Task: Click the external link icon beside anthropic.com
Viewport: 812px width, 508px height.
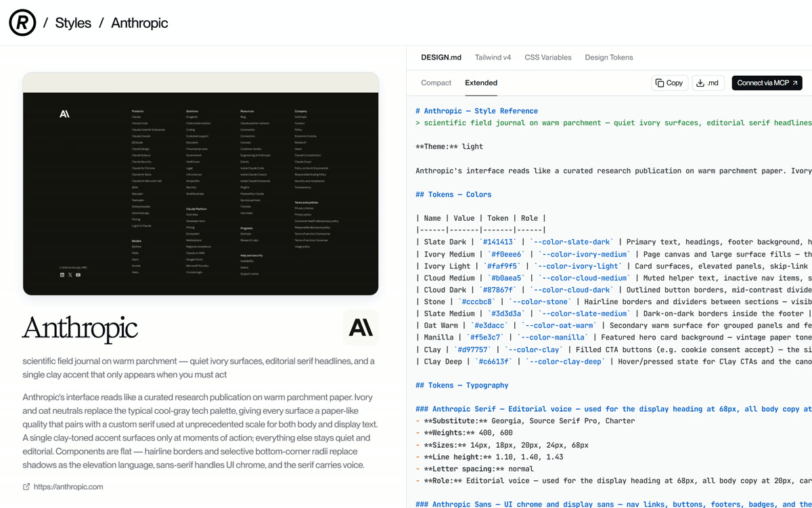Action: [26, 486]
